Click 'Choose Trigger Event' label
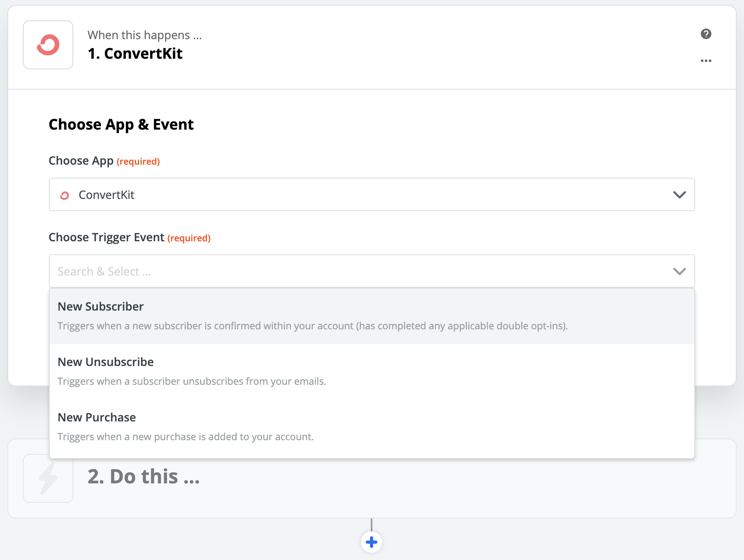This screenshot has width=744, height=560. (x=106, y=237)
